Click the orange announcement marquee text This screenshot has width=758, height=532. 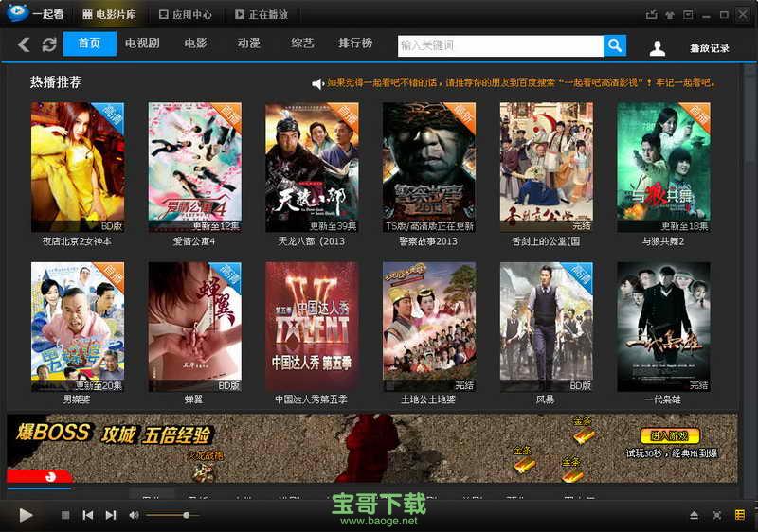coord(521,83)
